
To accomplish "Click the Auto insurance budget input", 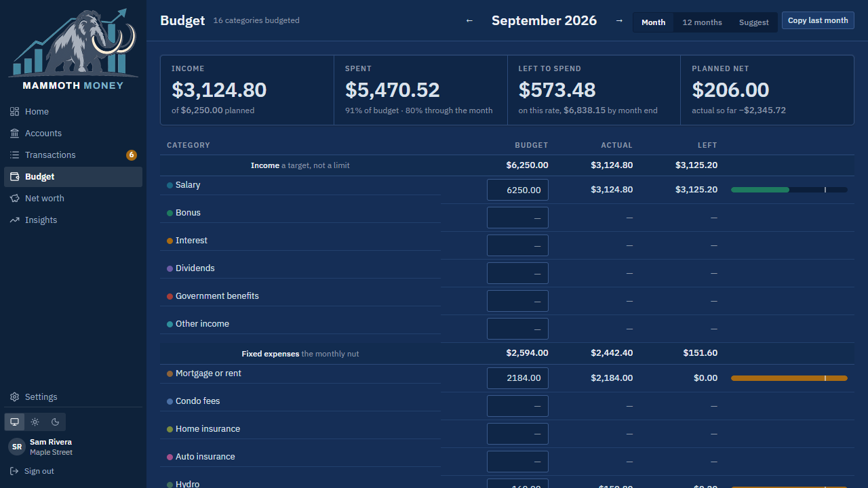I will click(517, 462).
